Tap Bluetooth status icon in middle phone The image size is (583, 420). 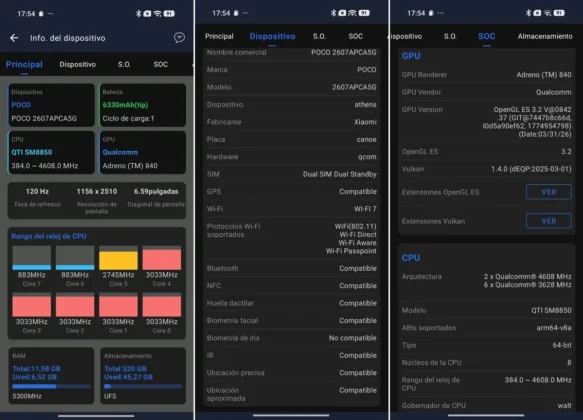click(333, 13)
